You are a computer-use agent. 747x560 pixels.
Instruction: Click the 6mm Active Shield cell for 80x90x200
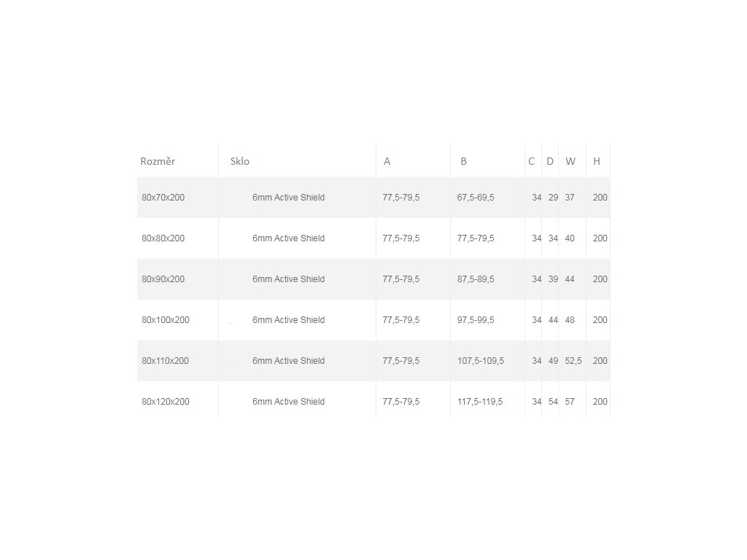pos(288,279)
